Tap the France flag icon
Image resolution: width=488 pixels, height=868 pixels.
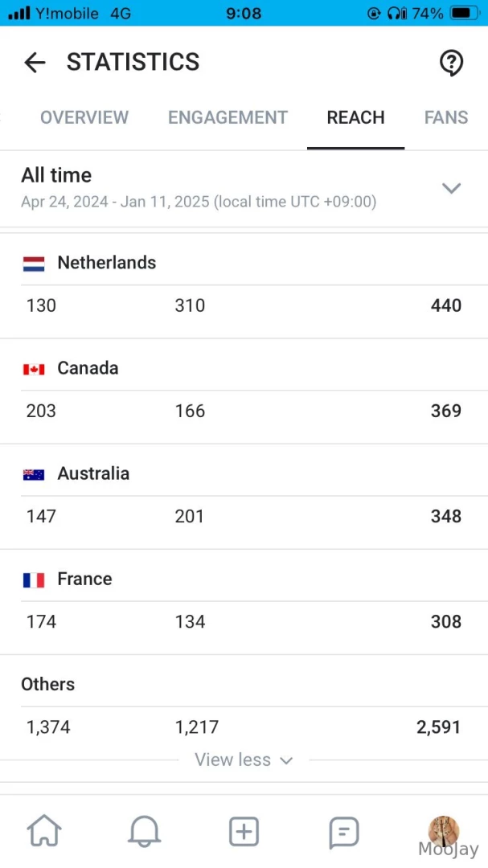34,579
